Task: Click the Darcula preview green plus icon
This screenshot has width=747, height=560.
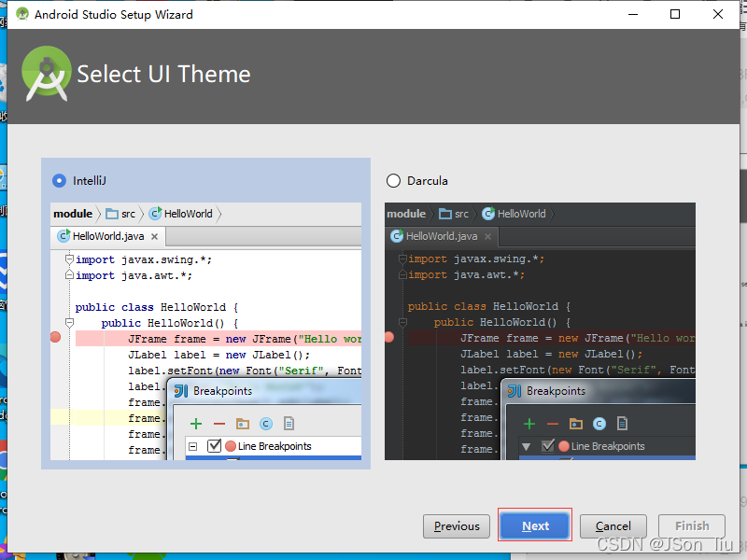Action: (x=529, y=424)
